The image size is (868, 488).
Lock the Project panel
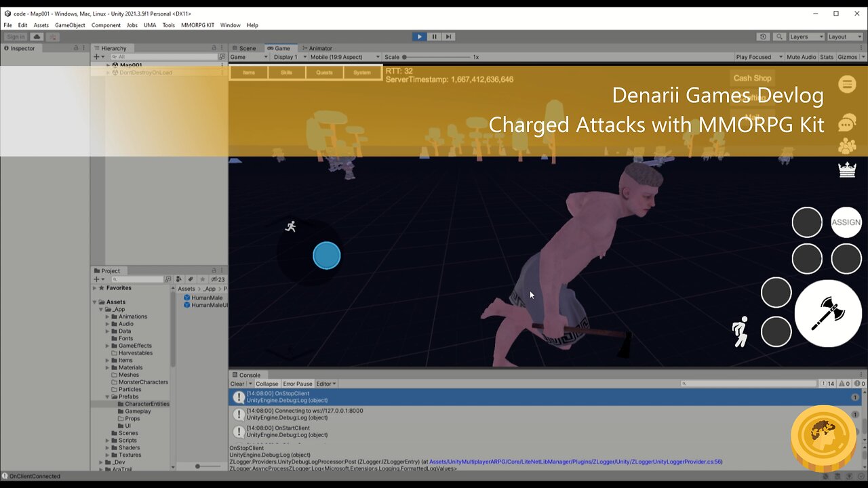[x=214, y=270]
